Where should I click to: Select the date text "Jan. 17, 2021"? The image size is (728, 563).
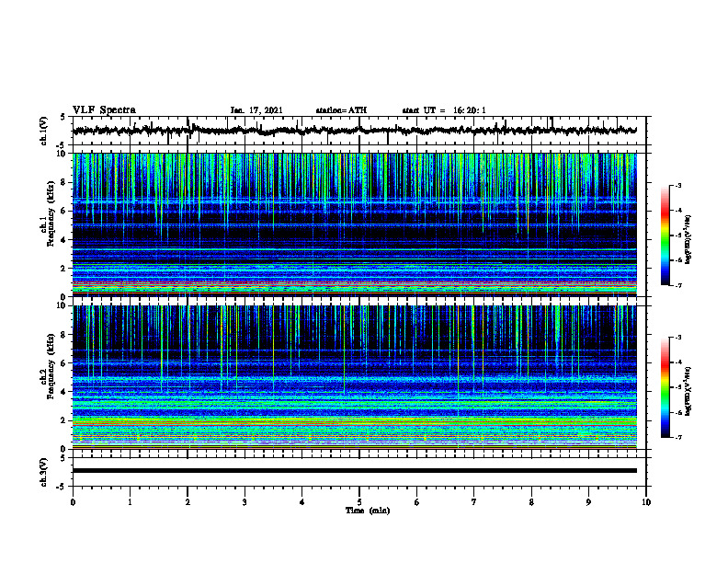(256, 110)
